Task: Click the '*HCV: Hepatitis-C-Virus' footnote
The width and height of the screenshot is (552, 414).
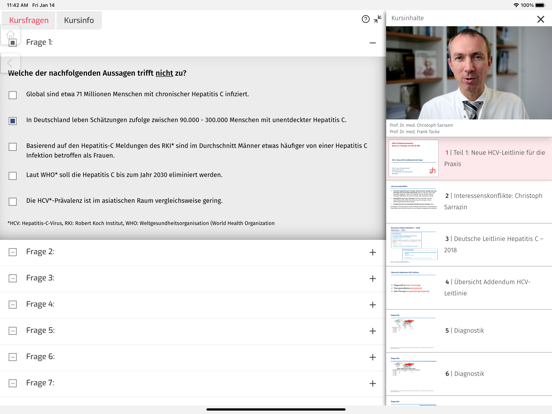Action: pyautogui.click(x=141, y=223)
